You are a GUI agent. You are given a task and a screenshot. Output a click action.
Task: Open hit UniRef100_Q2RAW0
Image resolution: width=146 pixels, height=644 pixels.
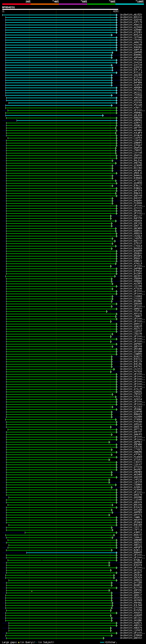point(131,30)
